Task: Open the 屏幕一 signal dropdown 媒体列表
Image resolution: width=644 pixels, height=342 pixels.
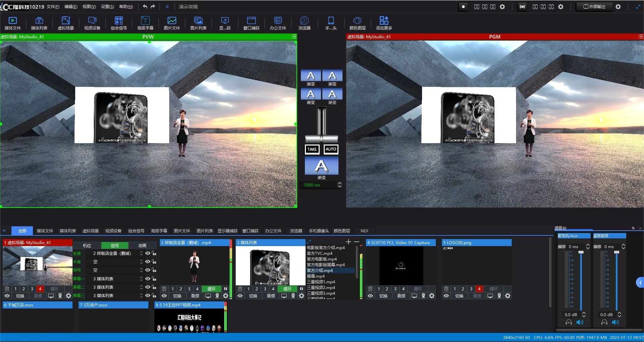Action: tap(115, 279)
